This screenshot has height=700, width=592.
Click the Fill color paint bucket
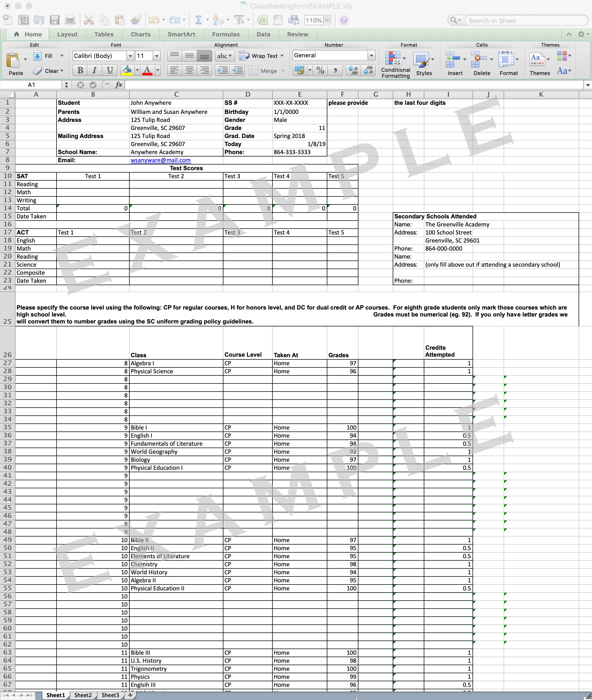[x=127, y=70]
